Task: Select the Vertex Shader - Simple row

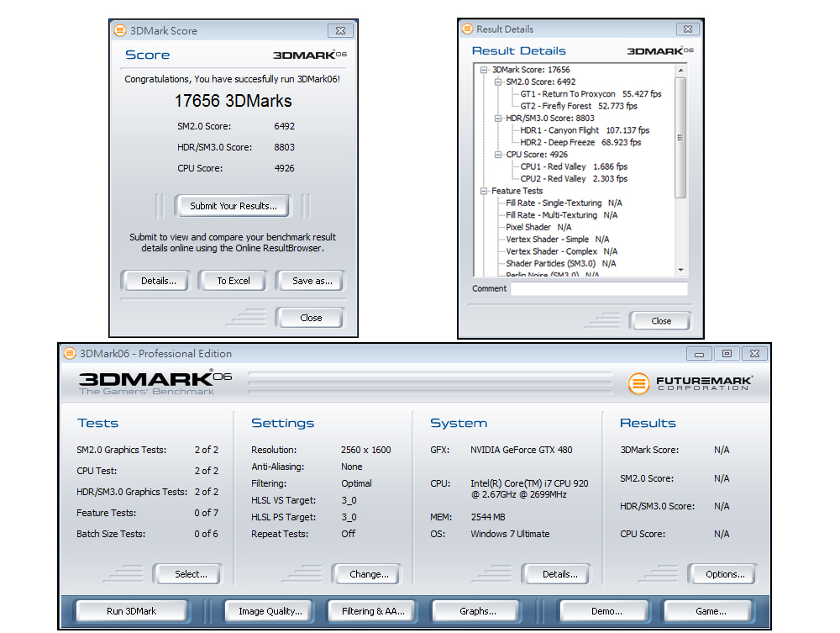Action: (557, 240)
